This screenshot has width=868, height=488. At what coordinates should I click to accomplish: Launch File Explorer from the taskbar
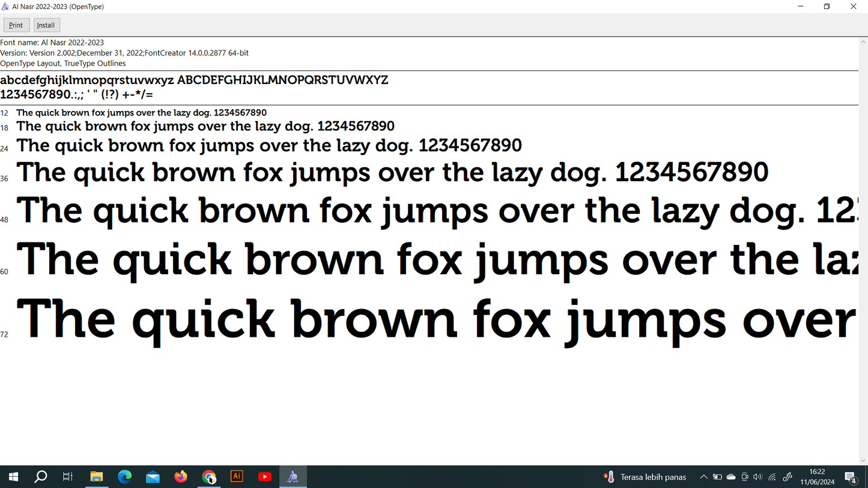pyautogui.click(x=96, y=477)
